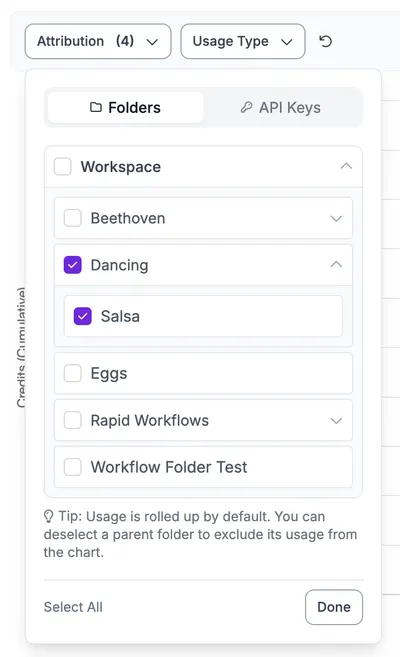
Task: Collapse the Workspace section chevron
Action: coord(346,166)
